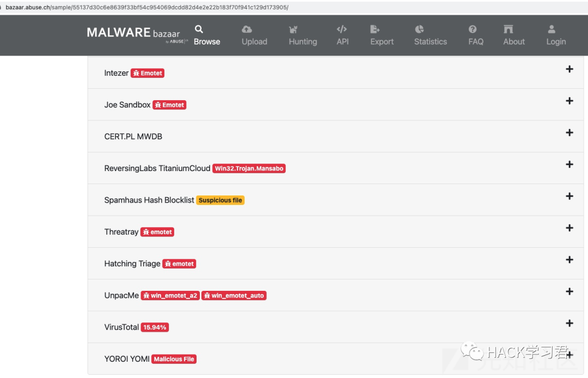This screenshot has width=588, height=378.
Task: Open the Statistics menu item
Action: [x=431, y=41]
